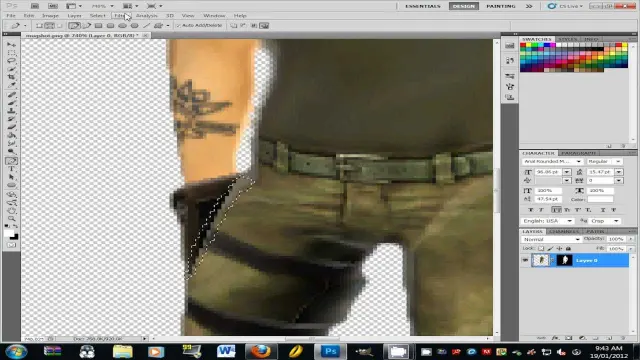Click Lock all padlock icon

point(568,248)
